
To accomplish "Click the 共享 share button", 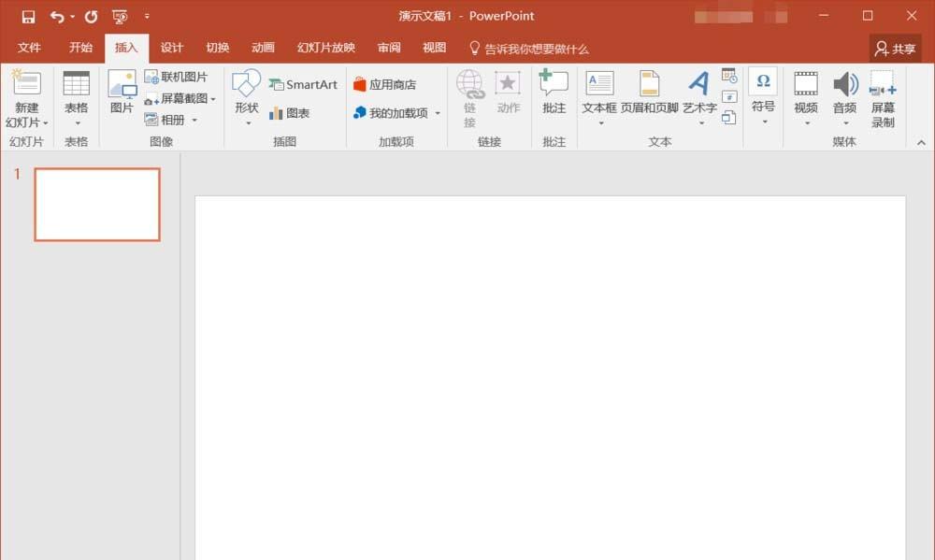I will tap(894, 47).
